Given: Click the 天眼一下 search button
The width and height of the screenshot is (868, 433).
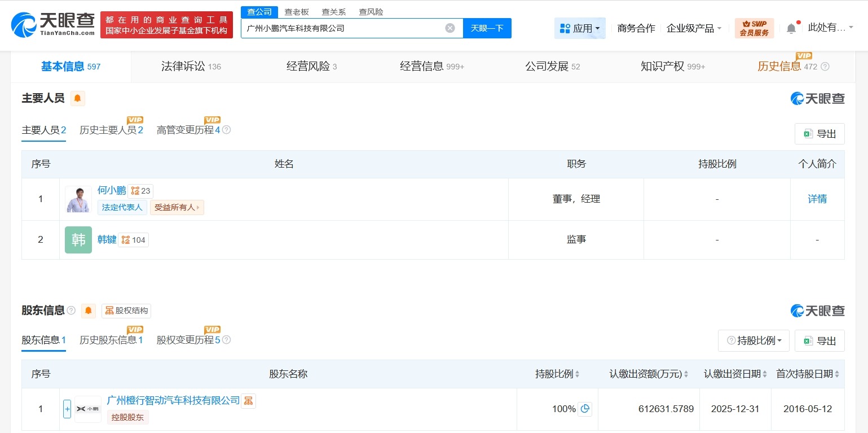Looking at the screenshot, I should point(487,28).
